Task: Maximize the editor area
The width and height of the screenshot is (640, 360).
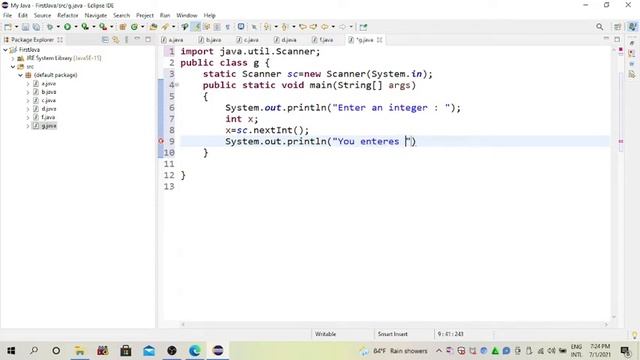Action: click(617, 39)
